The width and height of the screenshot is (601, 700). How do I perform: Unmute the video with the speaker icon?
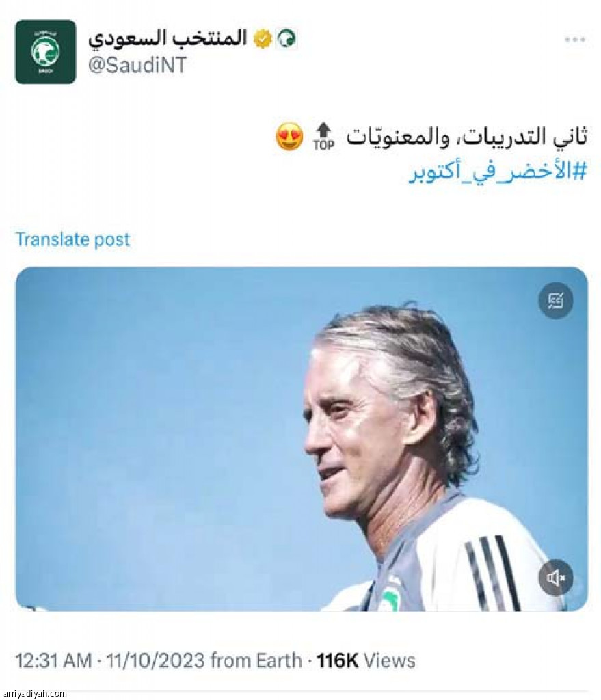tap(555, 578)
